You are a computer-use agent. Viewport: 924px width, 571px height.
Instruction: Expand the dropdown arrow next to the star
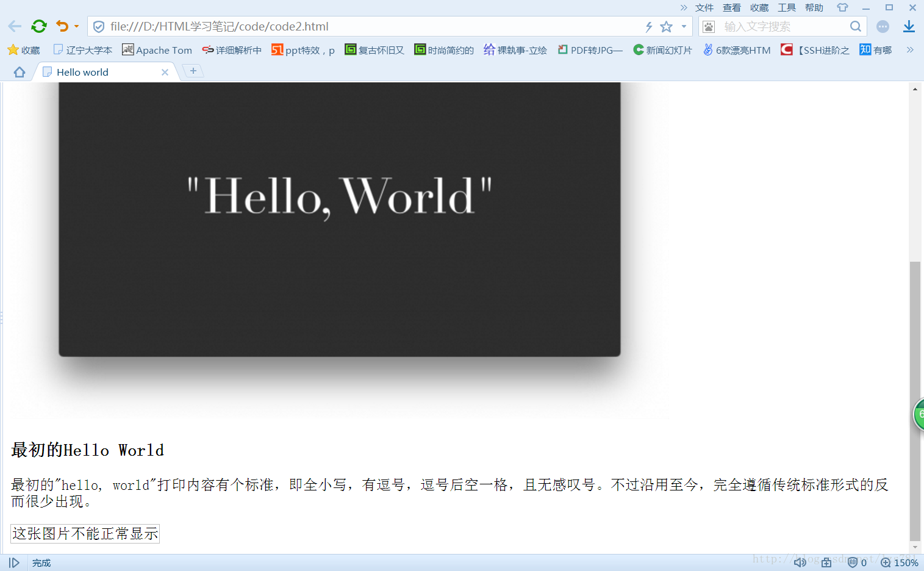(684, 26)
